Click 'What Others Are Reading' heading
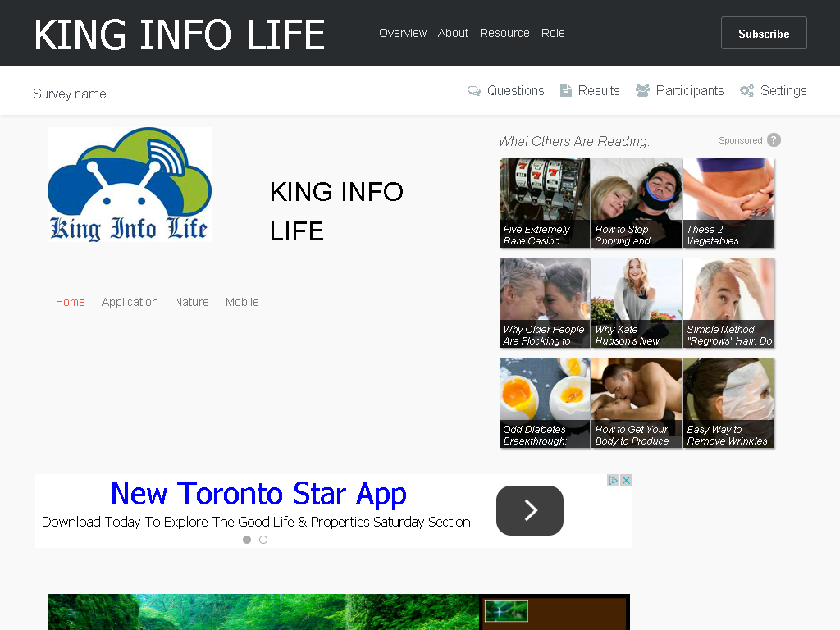The height and width of the screenshot is (630, 840). (573, 141)
